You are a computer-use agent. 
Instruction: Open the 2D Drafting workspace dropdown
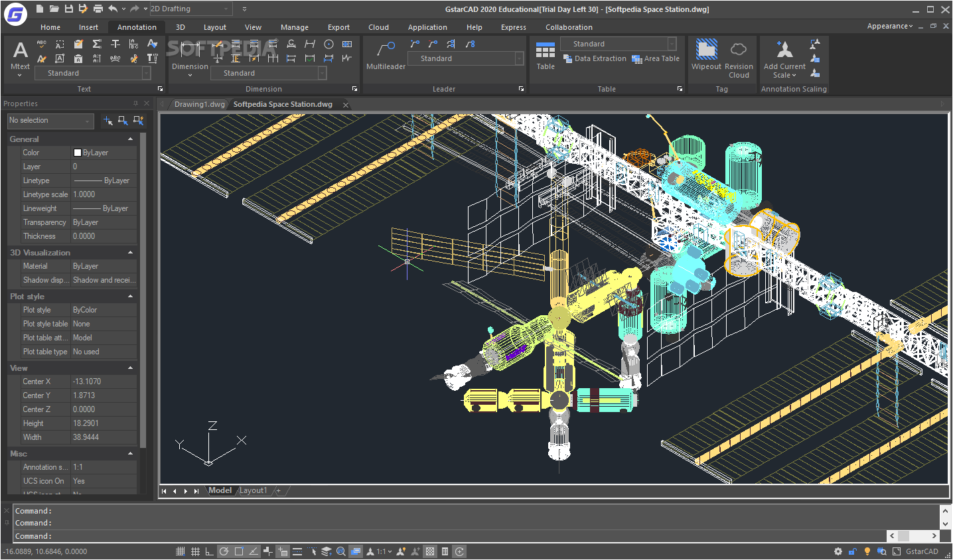pyautogui.click(x=190, y=9)
